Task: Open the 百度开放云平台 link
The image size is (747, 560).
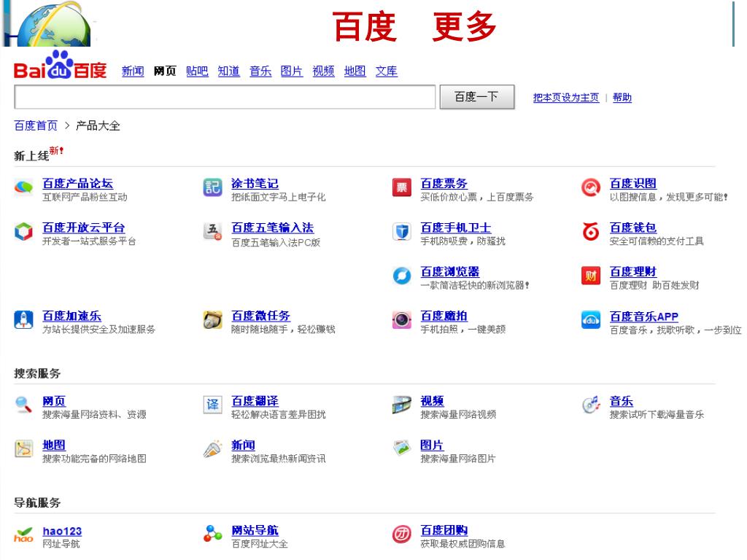Action: click(83, 227)
